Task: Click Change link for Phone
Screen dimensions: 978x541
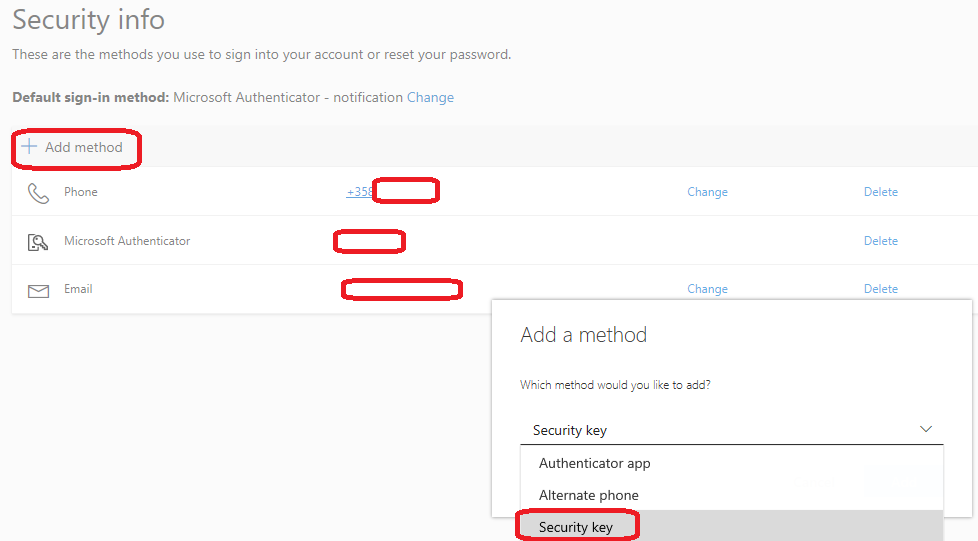Action: click(707, 192)
